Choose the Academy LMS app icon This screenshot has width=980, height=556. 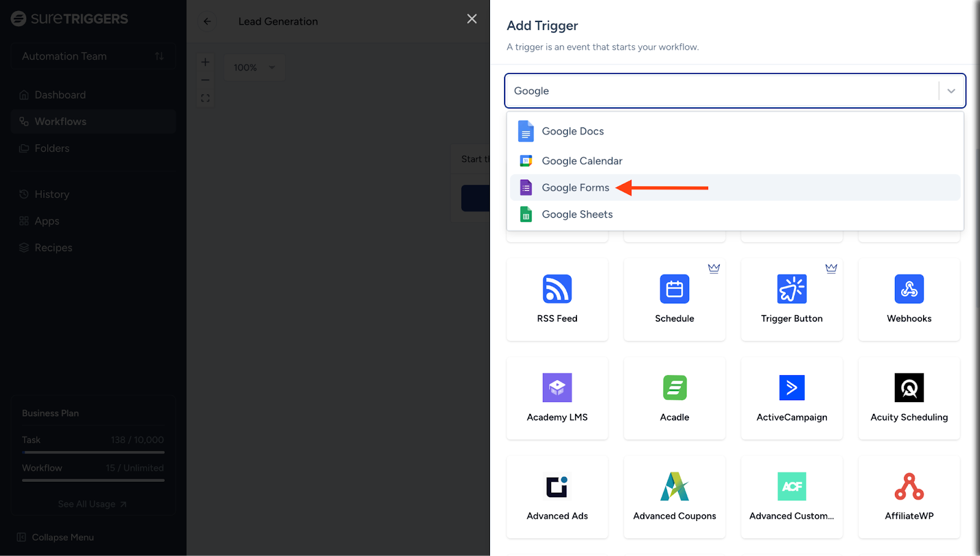pyautogui.click(x=557, y=387)
